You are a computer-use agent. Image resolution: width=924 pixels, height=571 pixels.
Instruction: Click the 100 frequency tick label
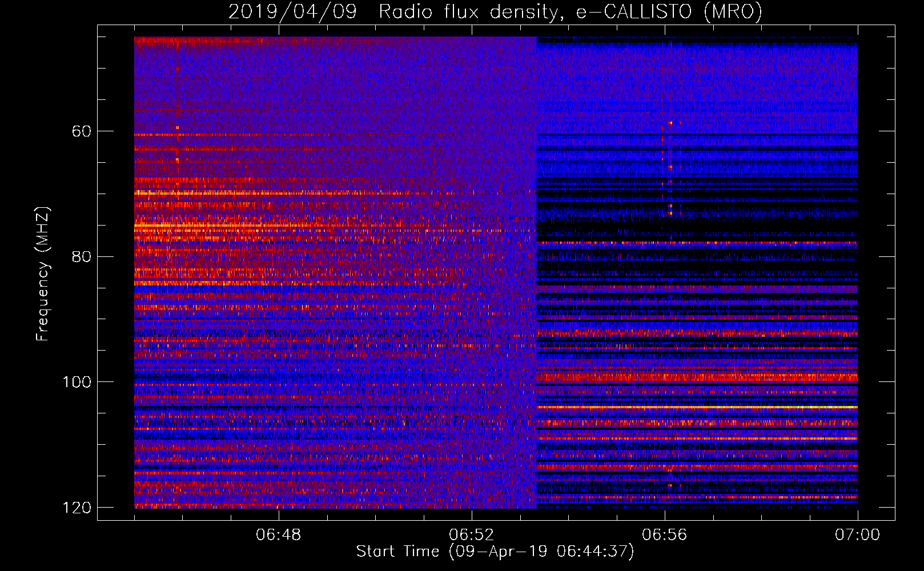[x=77, y=382]
